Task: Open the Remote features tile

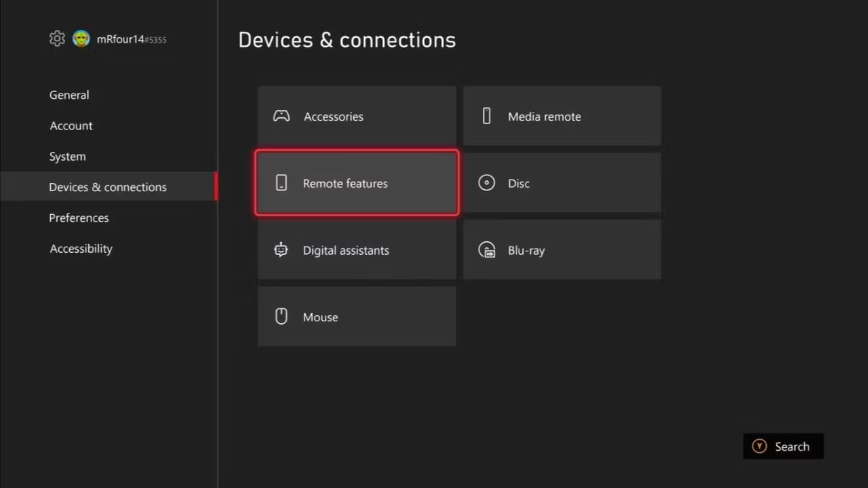Action: point(356,182)
